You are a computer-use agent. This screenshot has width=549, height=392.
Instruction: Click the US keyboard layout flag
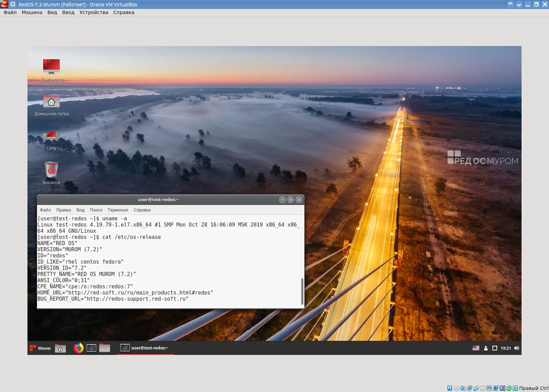pyautogui.click(x=476, y=348)
